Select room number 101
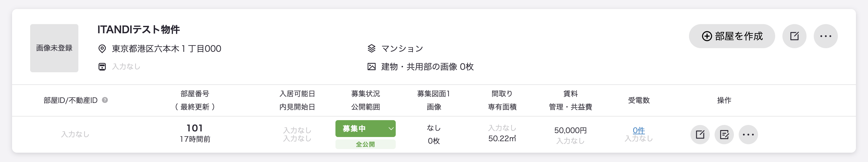 (195, 128)
